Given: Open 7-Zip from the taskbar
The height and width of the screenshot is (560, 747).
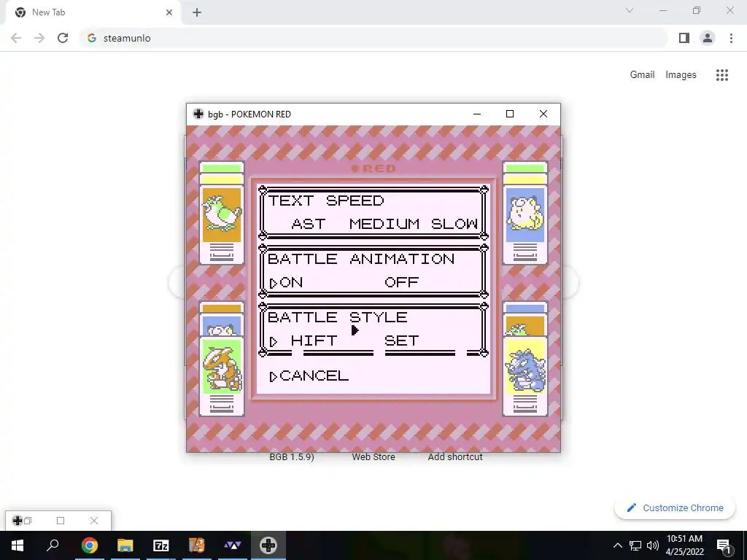Looking at the screenshot, I should pos(161,545).
